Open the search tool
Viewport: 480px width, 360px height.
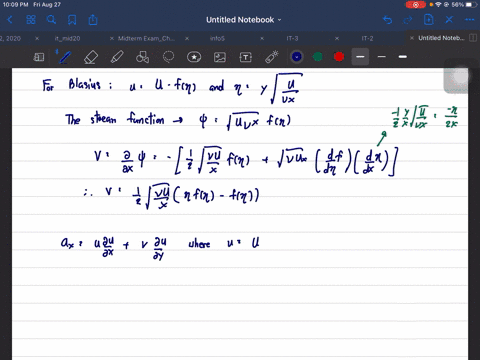point(51,20)
